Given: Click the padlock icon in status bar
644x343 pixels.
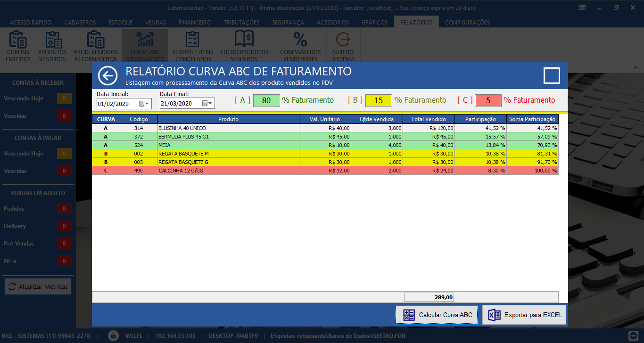Looking at the screenshot, I should tap(113, 336).
